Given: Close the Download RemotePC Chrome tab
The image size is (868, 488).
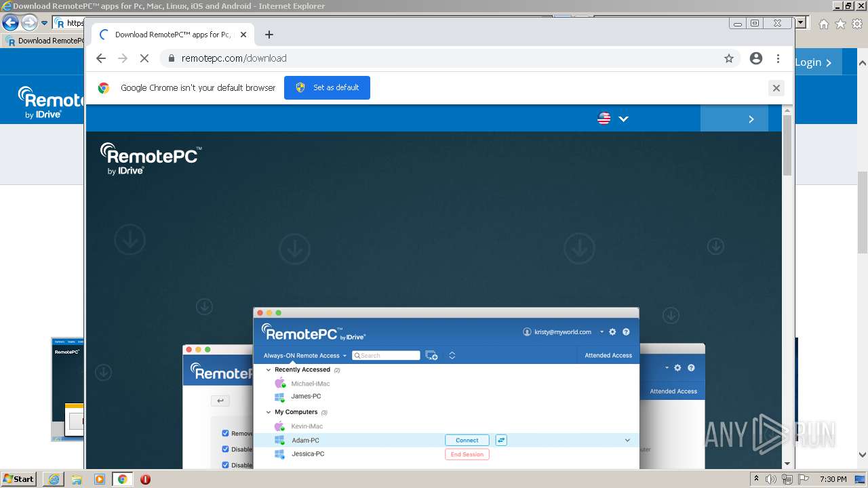Looking at the screenshot, I should coord(243,35).
